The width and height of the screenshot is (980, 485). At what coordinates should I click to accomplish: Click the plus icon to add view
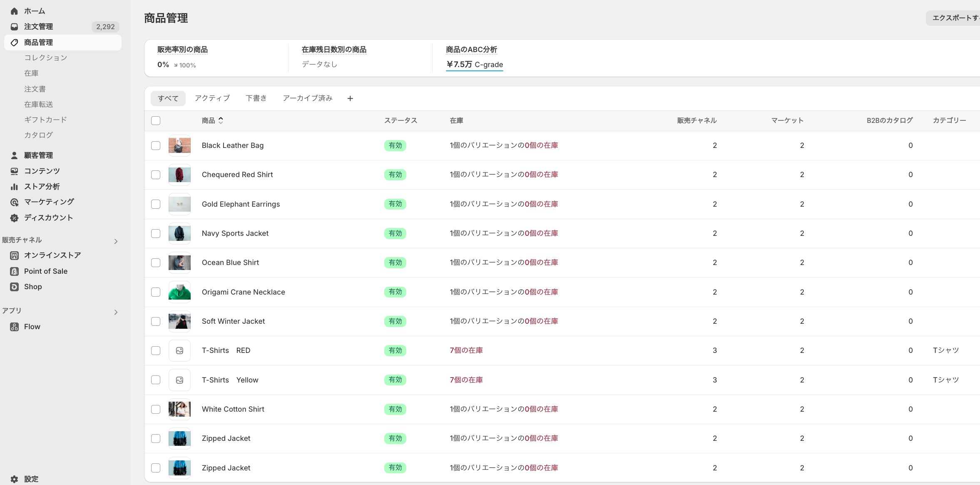(350, 98)
